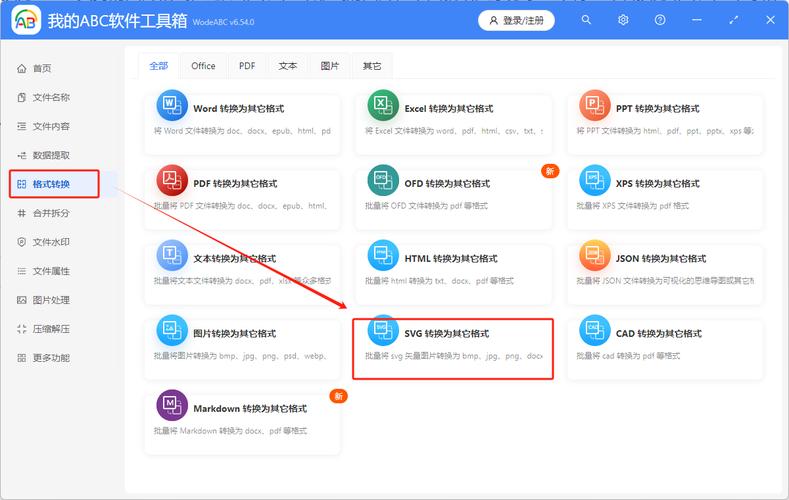
Task: Open the HTML conversion tool icon
Action: pos(383,255)
